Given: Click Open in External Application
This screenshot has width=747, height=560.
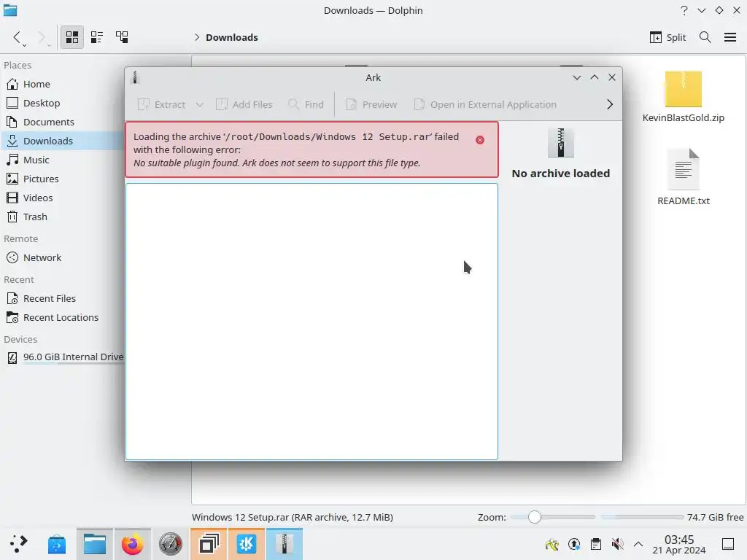Looking at the screenshot, I should click(485, 104).
